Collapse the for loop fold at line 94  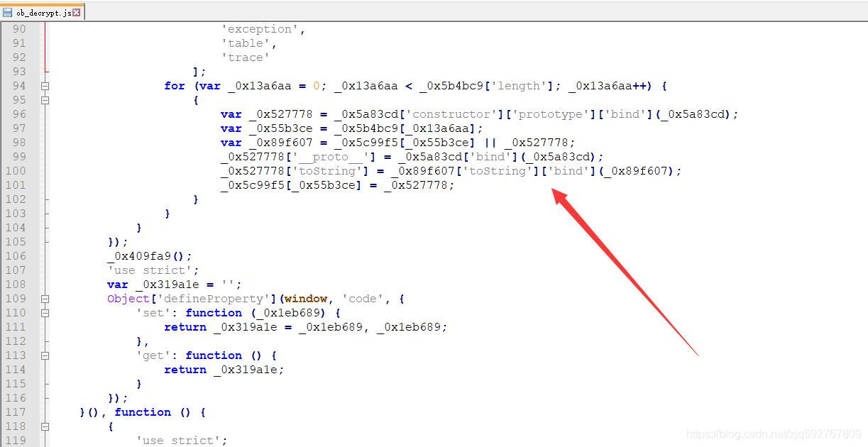[x=45, y=85]
